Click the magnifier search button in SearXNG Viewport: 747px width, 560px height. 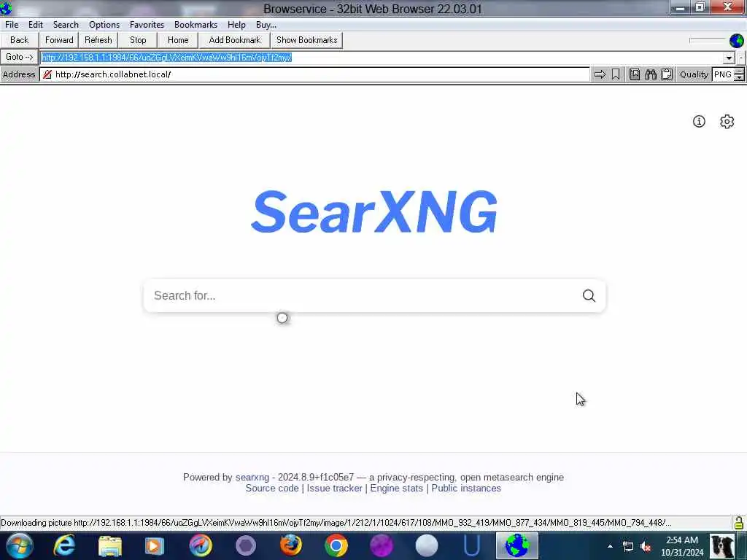tap(589, 296)
